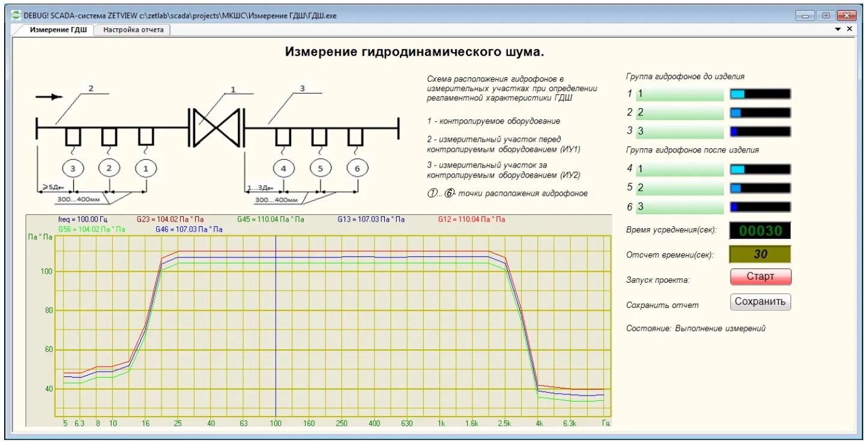Click the valve symbol of controlled equipment
The width and height of the screenshot is (868, 443).
(216, 127)
